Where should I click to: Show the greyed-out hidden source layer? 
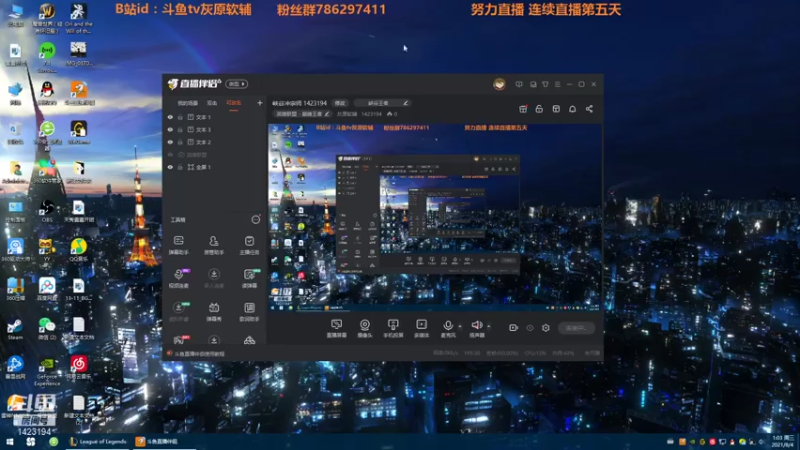coord(170,155)
